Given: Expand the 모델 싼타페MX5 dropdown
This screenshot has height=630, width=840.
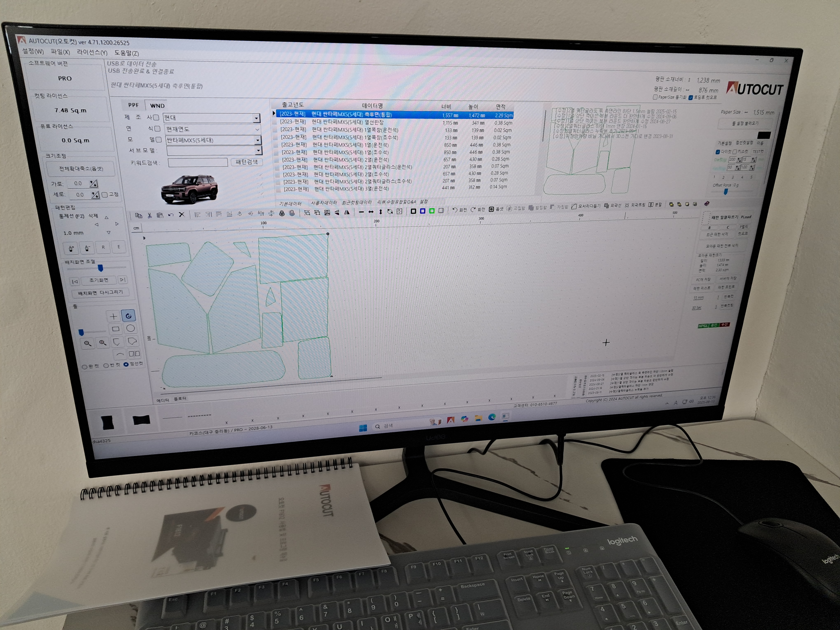Looking at the screenshot, I should (x=258, y=140).
